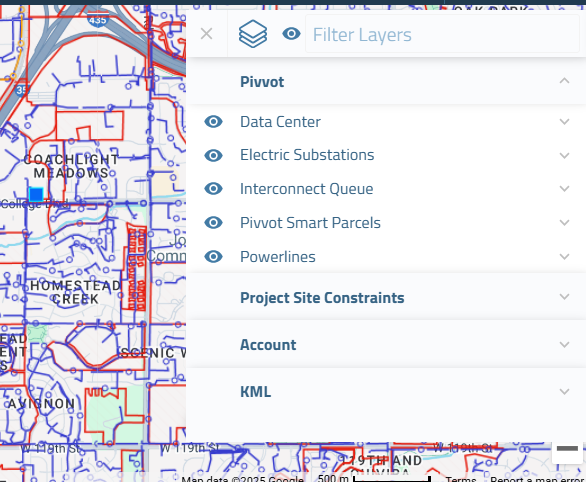Open the map Terms link

point(461,479)
